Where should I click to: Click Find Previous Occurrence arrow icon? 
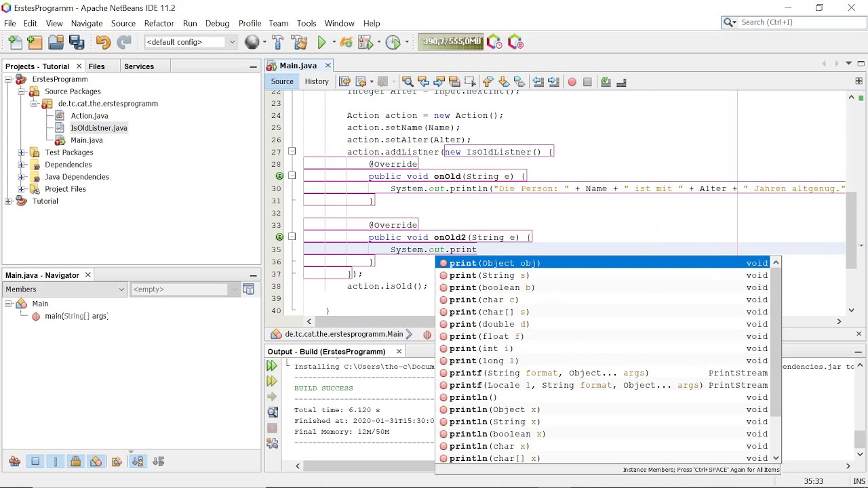(424, 82)
